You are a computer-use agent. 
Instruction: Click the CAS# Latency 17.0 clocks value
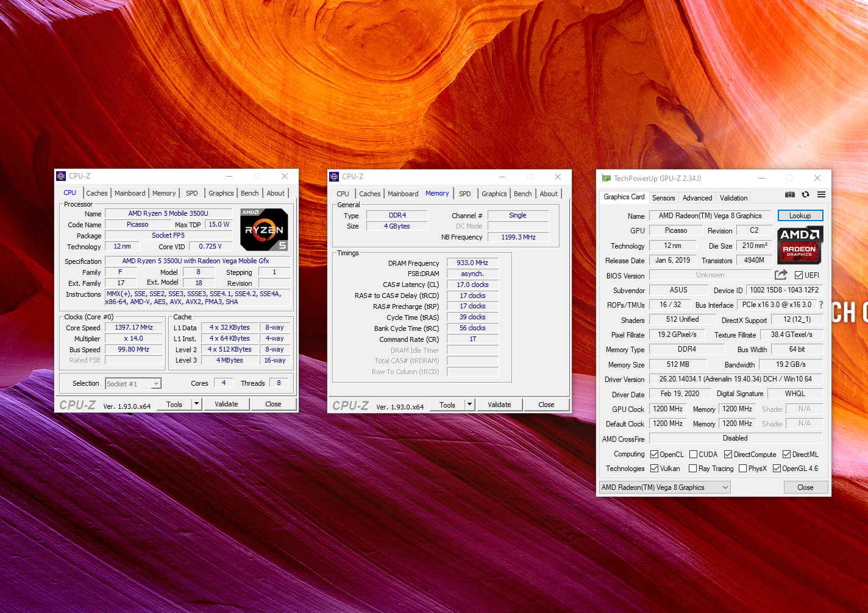pyautogui.click(x=472, y=285)
